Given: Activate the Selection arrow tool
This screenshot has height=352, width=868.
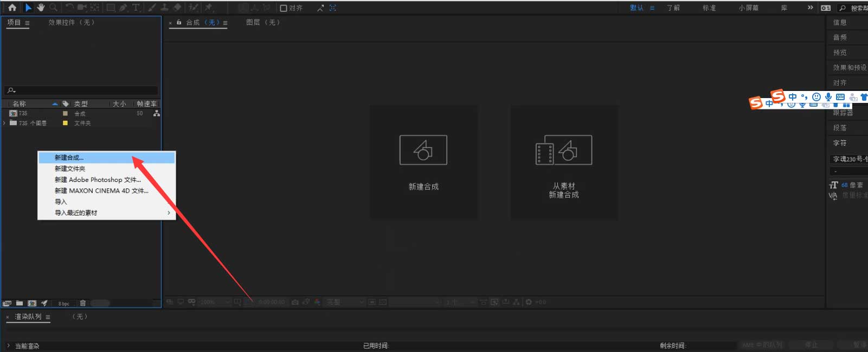Looking at the screenshot, I should 28,8.
